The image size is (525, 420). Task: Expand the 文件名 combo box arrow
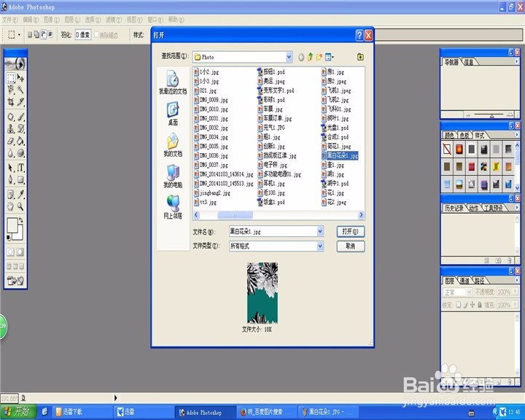click(320, 231)
